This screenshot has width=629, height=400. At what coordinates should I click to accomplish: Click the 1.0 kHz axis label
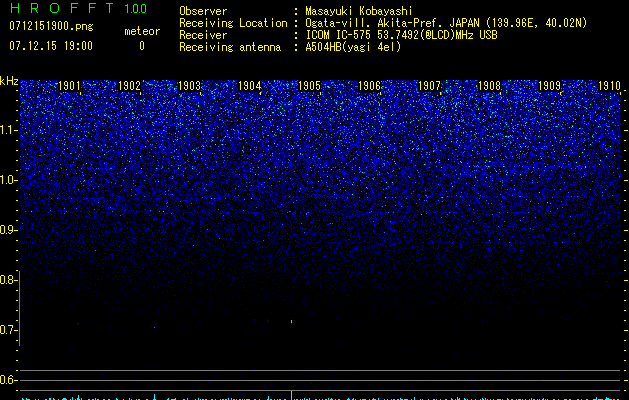point(8,180)
